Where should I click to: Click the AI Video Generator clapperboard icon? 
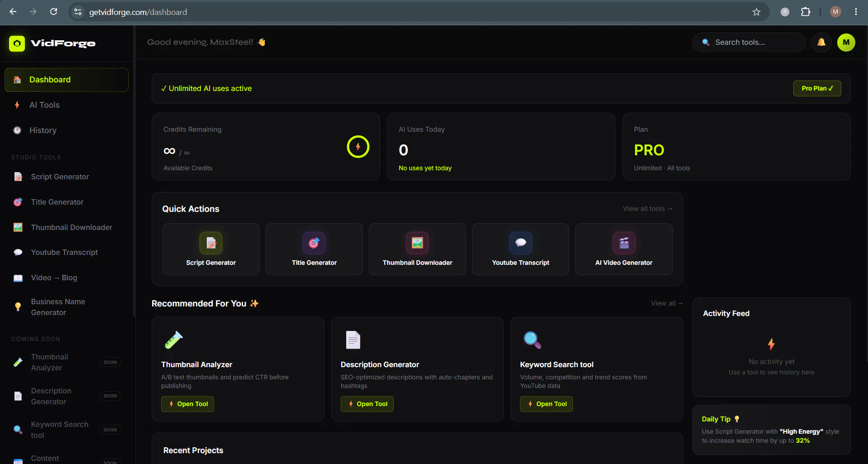[624, 243]
